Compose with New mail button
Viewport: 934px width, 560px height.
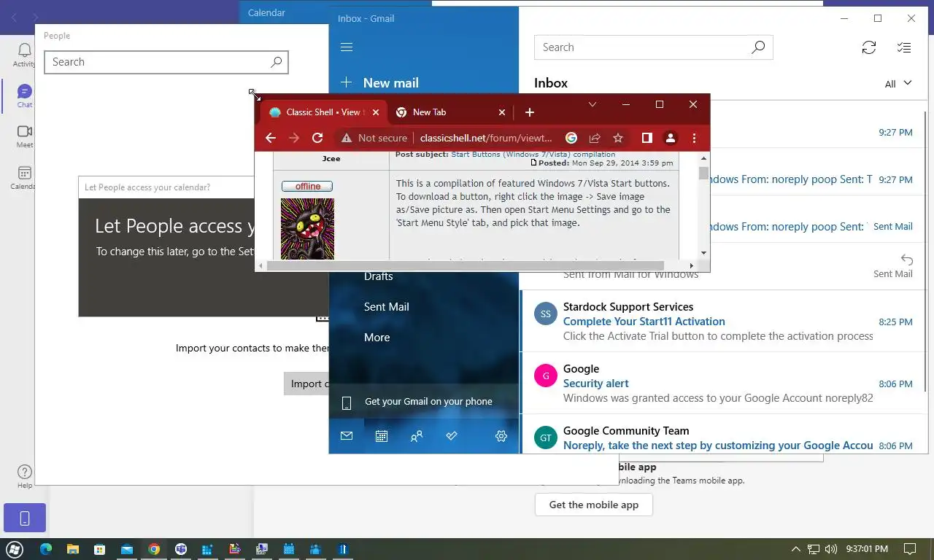(379, 82)
